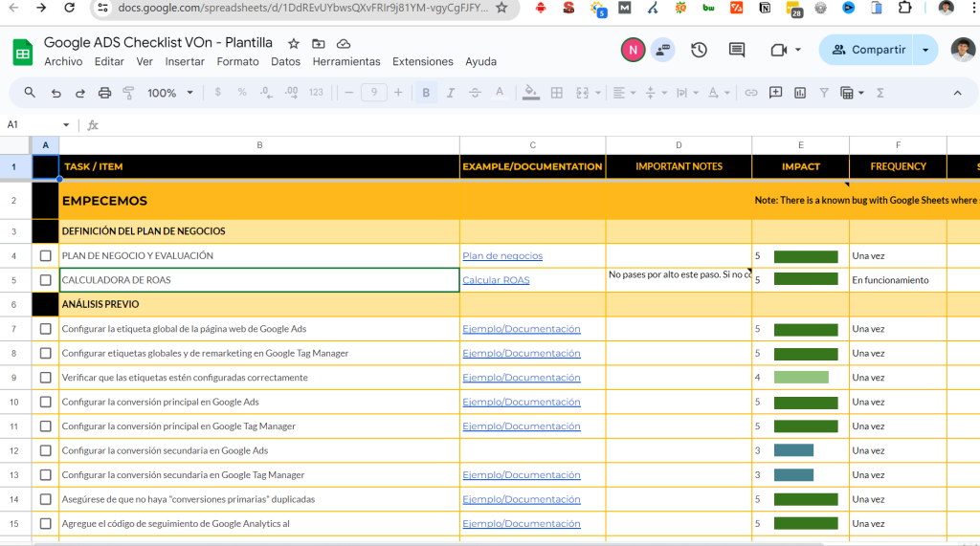Open the Formato menu
This screenshot has height=546, width=980.
click(237, 61)
